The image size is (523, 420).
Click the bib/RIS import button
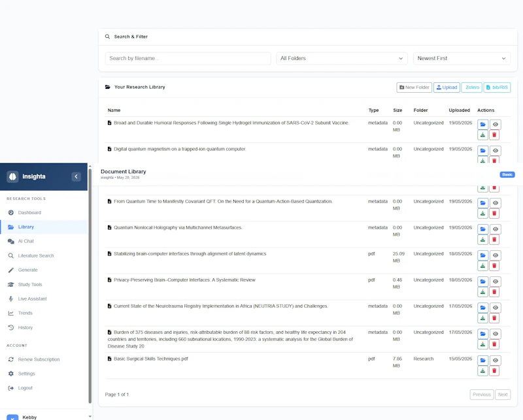point(497,88)
